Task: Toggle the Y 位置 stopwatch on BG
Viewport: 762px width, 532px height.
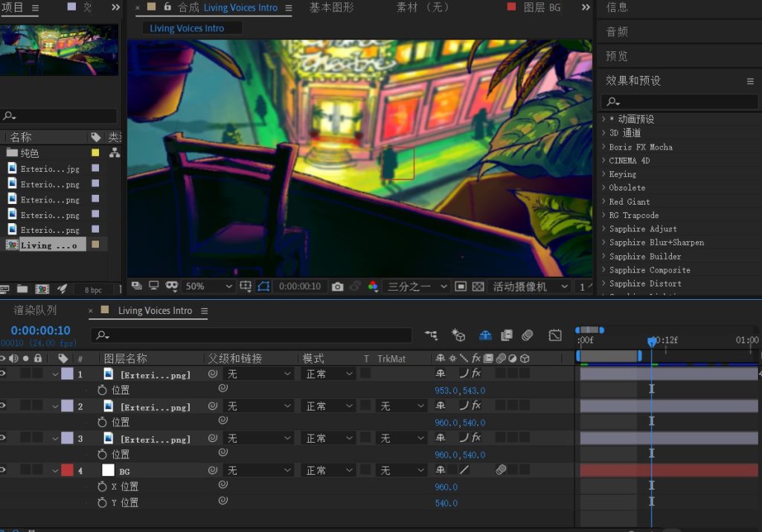Action: [x=102, y=502]
